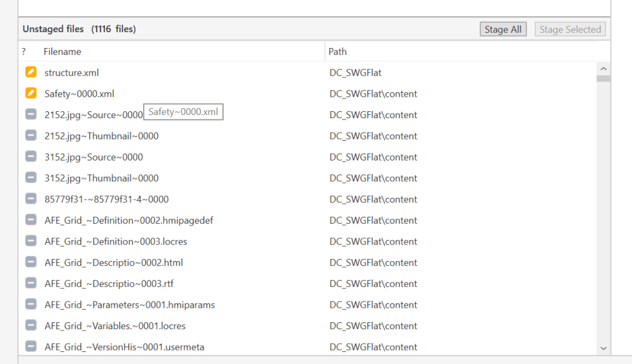This screenshot has width=632, height=364.
Task: Select the file AFE_Grid_~Parameters~0001.hmiparams
Action: click(129, 305)
